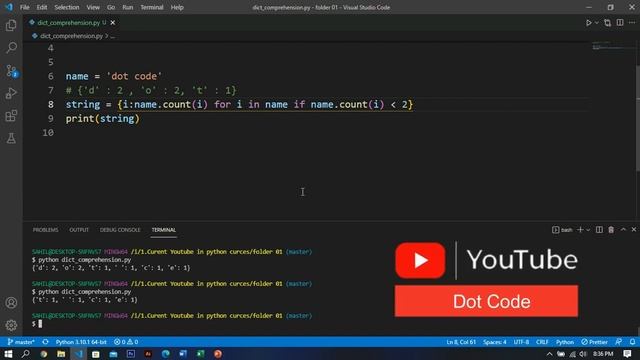The image size is (640, 360).
Task: Run Python file with play icon
Action: 588,23
